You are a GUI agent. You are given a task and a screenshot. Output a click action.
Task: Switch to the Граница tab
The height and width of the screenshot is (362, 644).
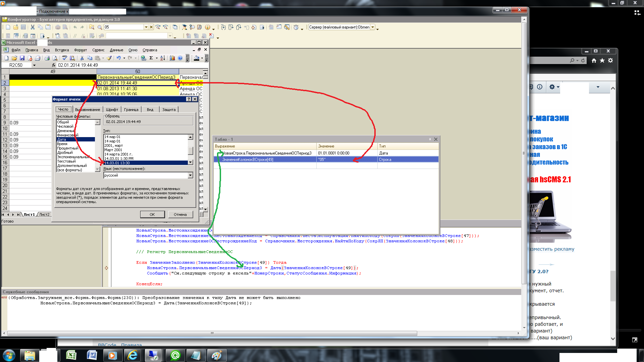click(x=131, y=110)
